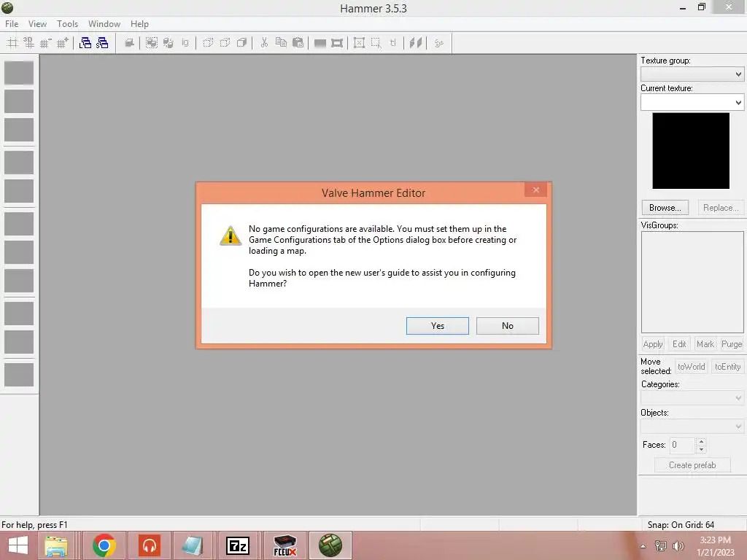Open the headphones music app on taskbar
The width and height of the screenshot is (747, 560).
(150, 545)
